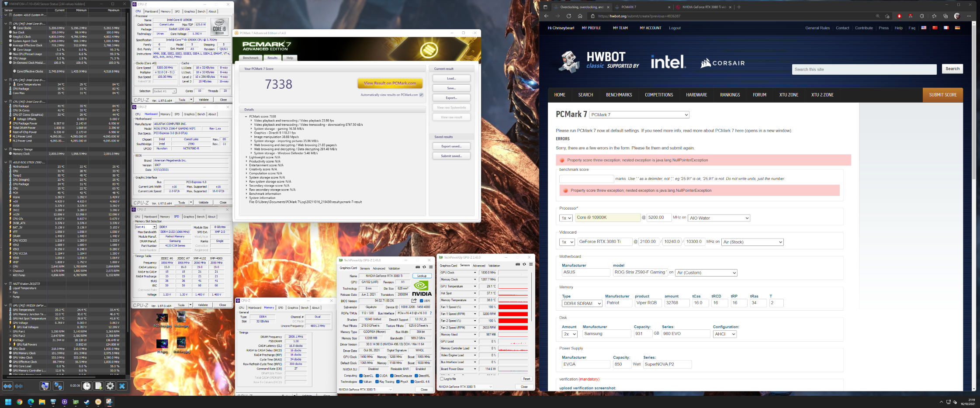The width and height of the screenshot is (980, 408).
Task: Click refresh icon in left GPU-Z window
Action: point(424,267)
